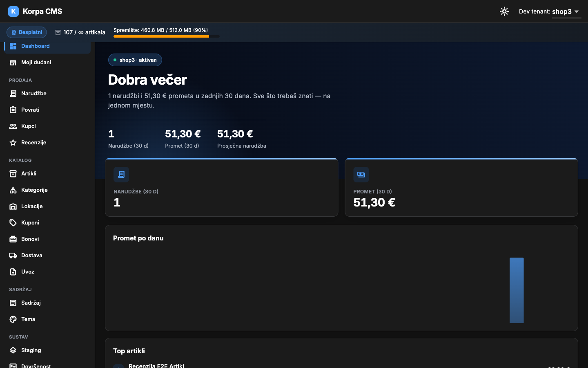Open the Dashboard menu item
Image resolution: width=588 pixels, height=368 pixels.
click(47, 47)
